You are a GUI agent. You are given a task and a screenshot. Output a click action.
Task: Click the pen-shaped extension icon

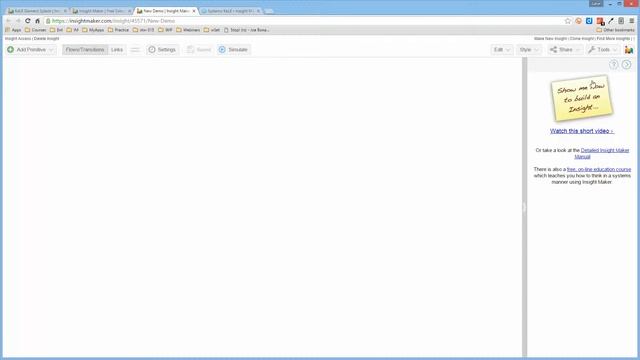pos(611,21)
